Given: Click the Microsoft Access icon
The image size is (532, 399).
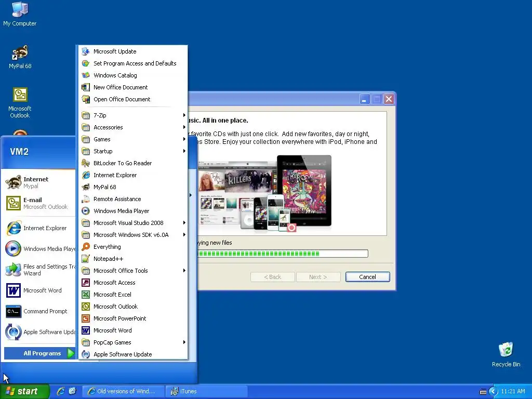Looking at the screenshot, I should click(x=86, y=283).
